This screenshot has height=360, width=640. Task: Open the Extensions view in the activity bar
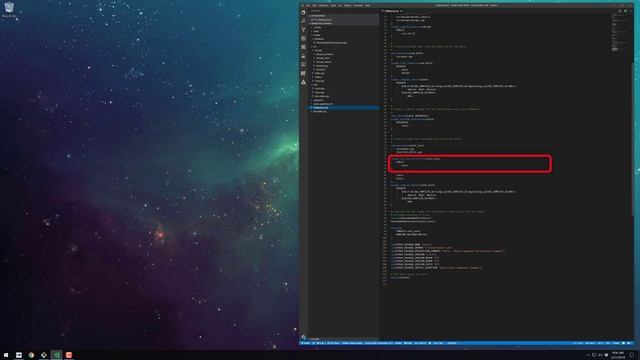(303, 47)
